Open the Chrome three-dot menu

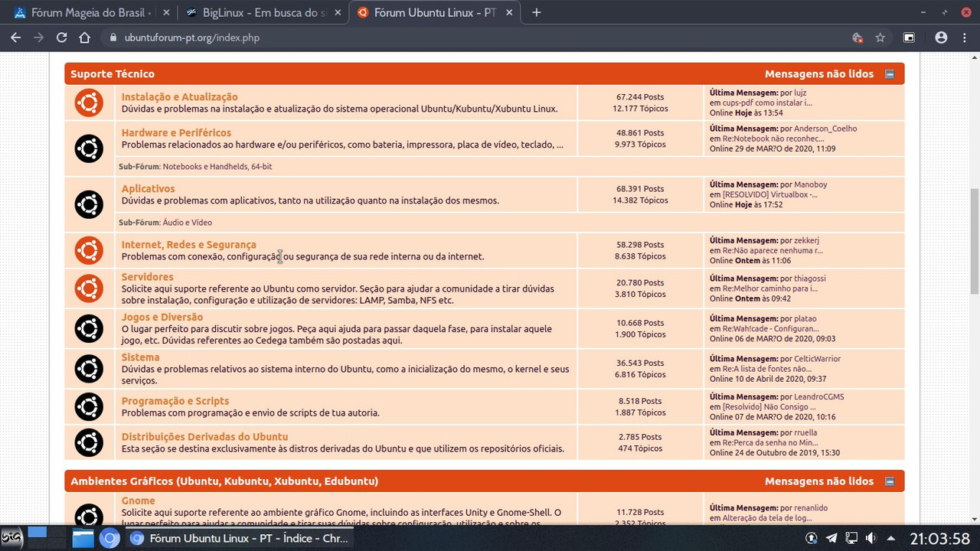964,37
